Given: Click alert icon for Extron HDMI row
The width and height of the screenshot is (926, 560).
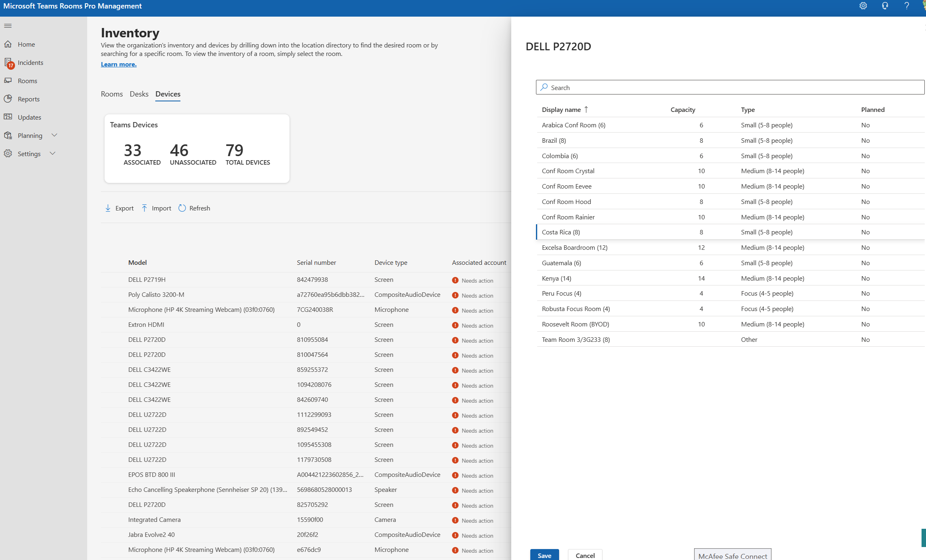Looking at the screenshot, I should 455,325.
